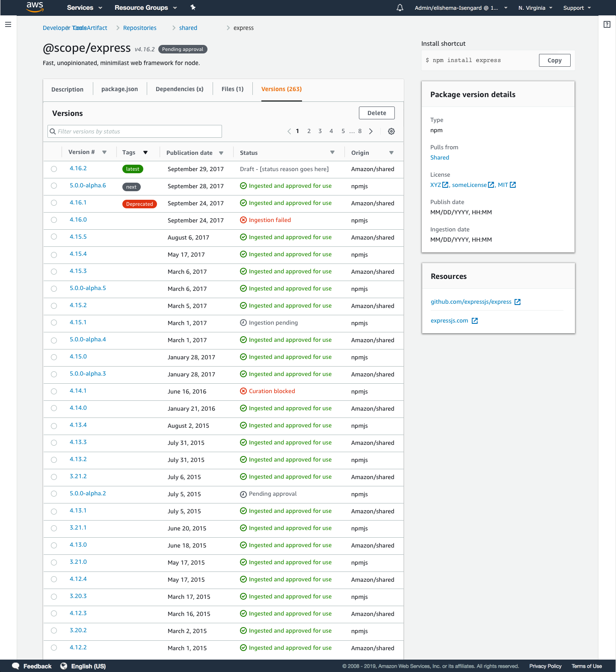Open the Privacy Policy link
The height and width of the screenshot is (672, 616).
(x=545, y=666)
